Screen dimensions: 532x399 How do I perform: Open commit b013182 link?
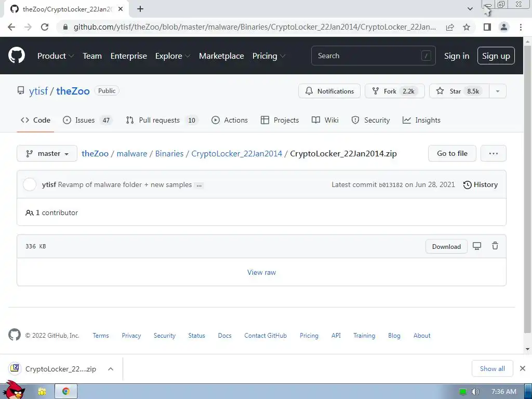[391, 185]
